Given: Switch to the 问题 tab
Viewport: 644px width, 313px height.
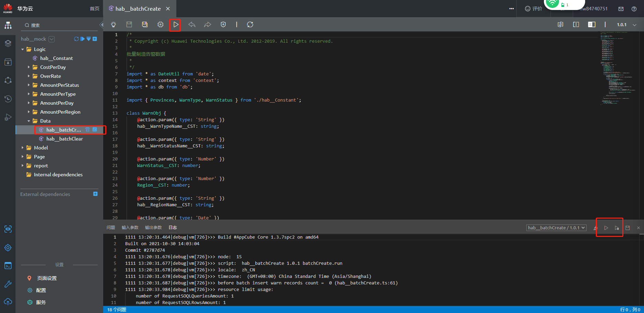Looking at the screenshot, I should (111, 228).
